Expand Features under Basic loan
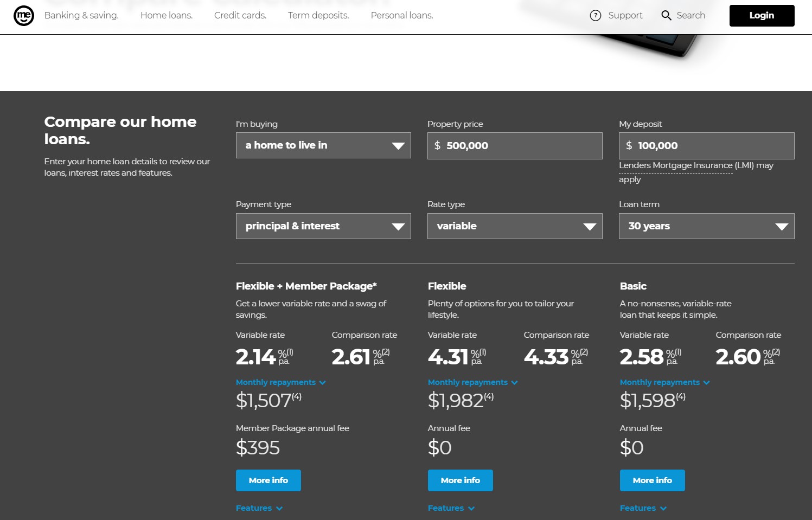 point(643,508)
